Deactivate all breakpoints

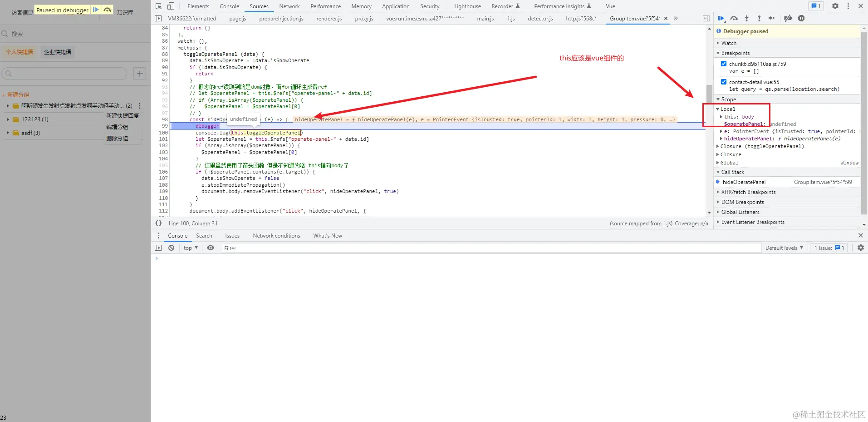tap(788, 18)
